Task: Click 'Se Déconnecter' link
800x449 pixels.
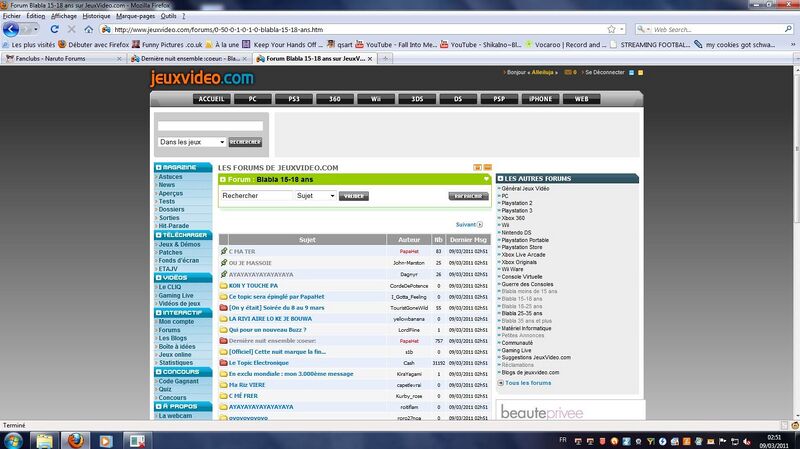Action: tap(611, 73)
